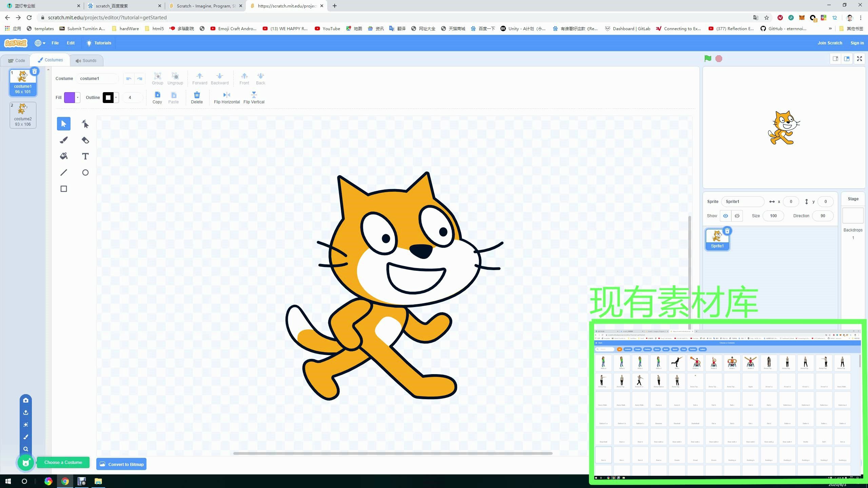
Task: Open the Edit menu
Action: (71, 43)
